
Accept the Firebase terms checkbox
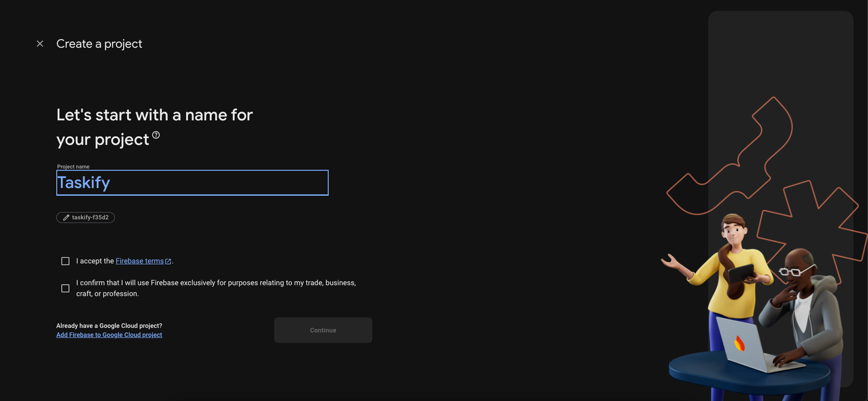tap(66, 262)
